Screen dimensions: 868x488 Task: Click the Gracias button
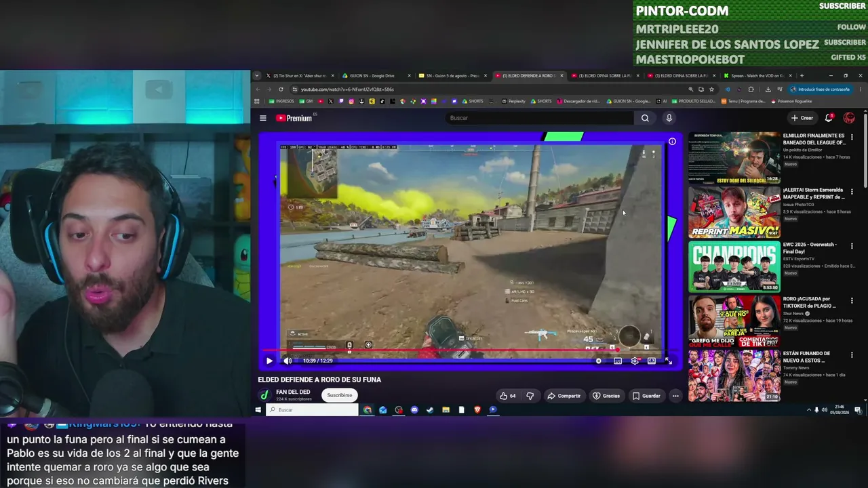(606, 396)
